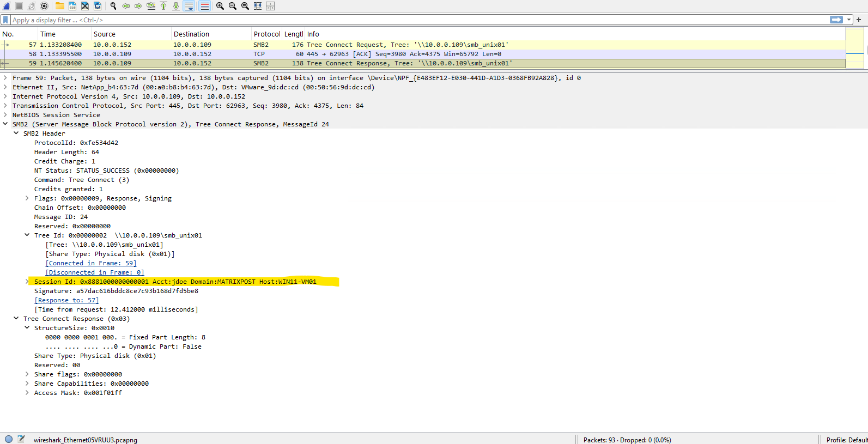
Task: Select the Signature field line
Action: [116, 291]
